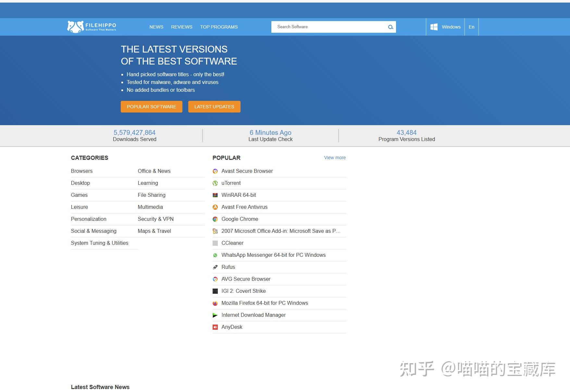Open the TOP PROGRAMS menu item

(219, 27)
